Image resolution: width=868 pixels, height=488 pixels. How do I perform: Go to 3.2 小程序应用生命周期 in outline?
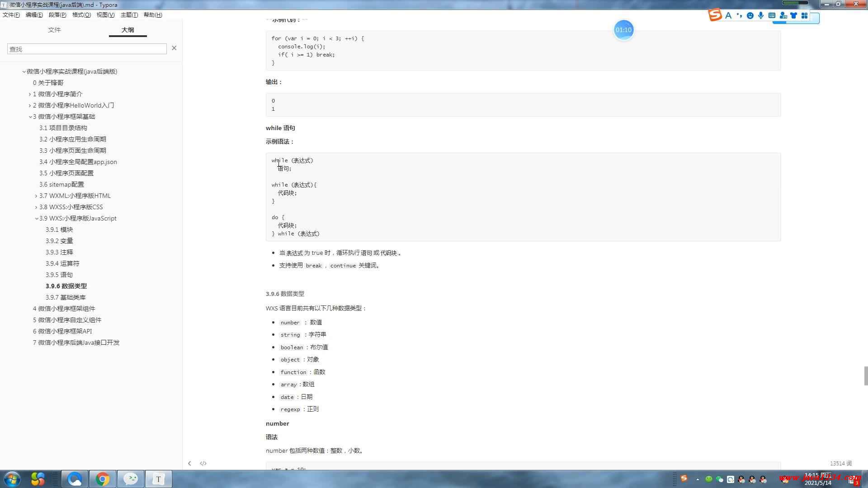coord(72,139)
